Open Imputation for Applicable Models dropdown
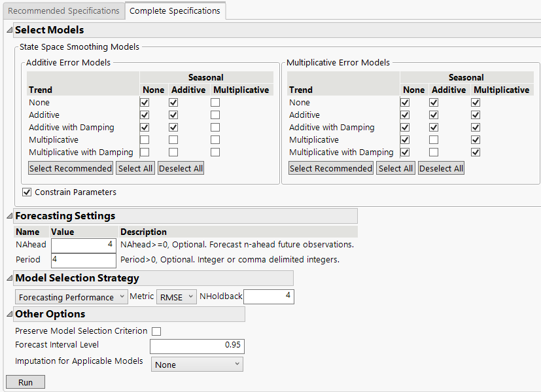The height and width of the screenshot is (392, 541). pyautogui.click(x=197, y=365)
